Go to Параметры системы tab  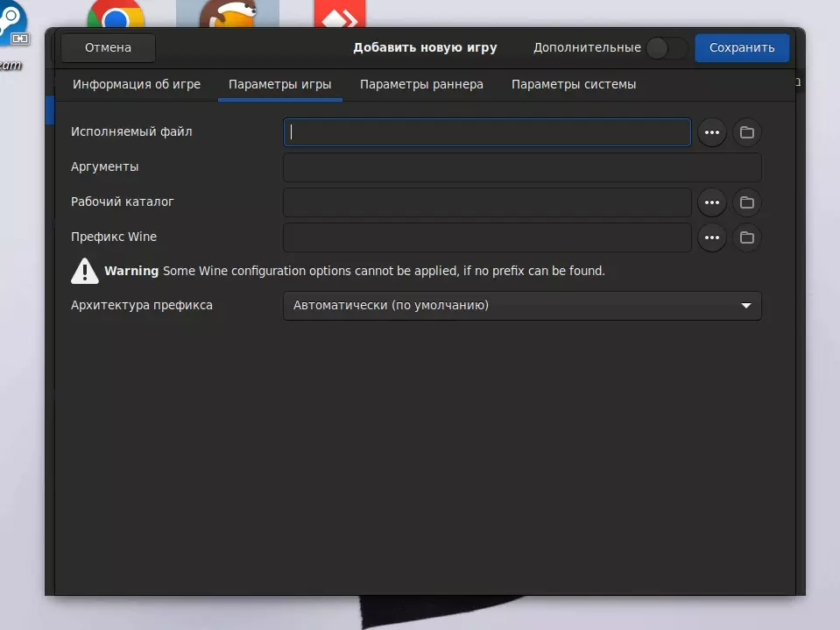point(574,85)
